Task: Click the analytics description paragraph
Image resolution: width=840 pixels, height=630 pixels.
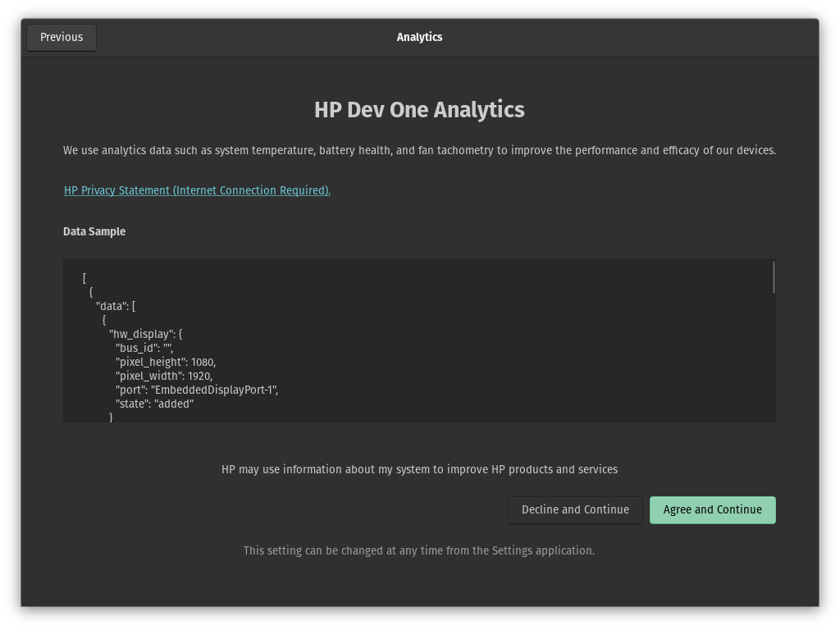Action: 419,151
